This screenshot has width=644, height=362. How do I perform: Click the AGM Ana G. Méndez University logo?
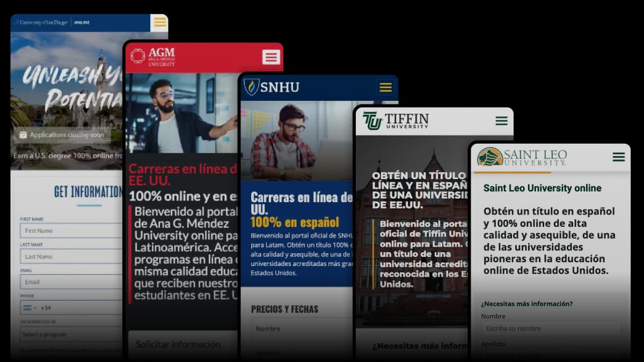tap(153, 57)
